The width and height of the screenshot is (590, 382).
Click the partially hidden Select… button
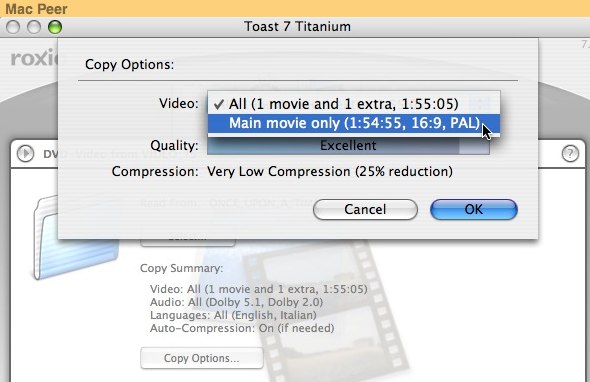(x=188, y=242)
